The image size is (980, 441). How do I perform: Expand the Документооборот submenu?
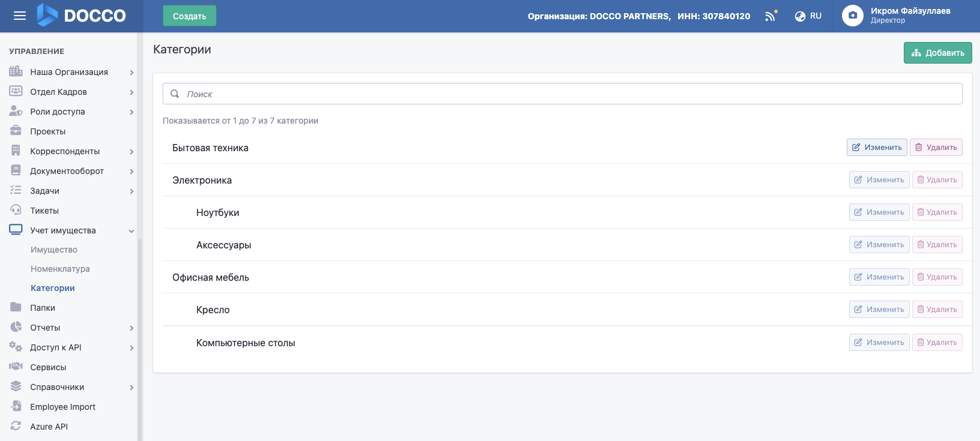pos(131,172)
